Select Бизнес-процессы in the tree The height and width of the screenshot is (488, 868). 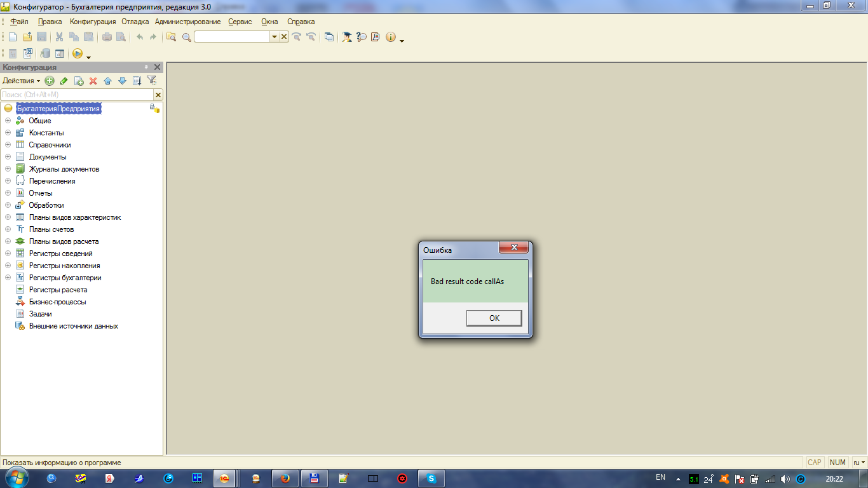[x=57, y=302]
